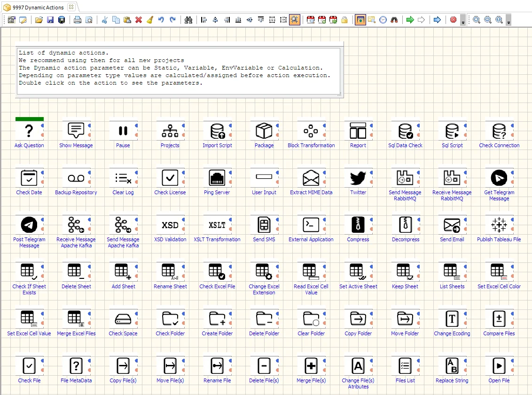Expand the toolbar overflow arrow after red stop icon

[463, 23]
